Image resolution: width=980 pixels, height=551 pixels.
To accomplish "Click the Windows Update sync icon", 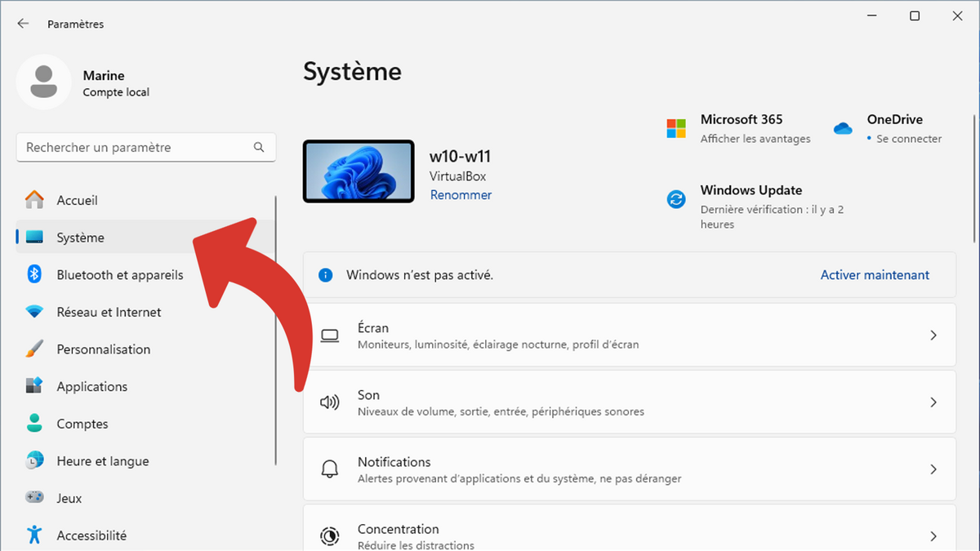I will 676,199.
